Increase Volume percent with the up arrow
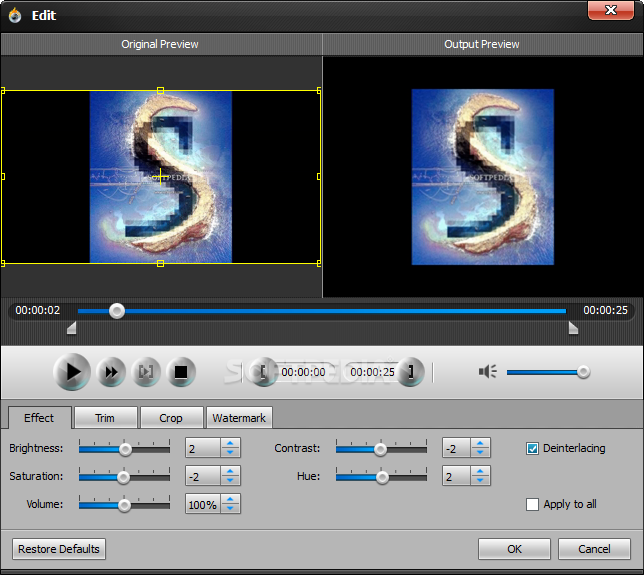 click(230, 499)
